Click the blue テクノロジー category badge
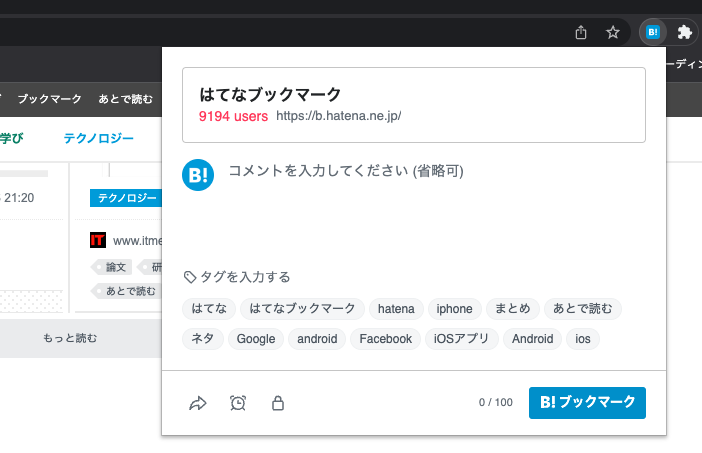The height and width of the screenshot is (453, 702). 126,198
